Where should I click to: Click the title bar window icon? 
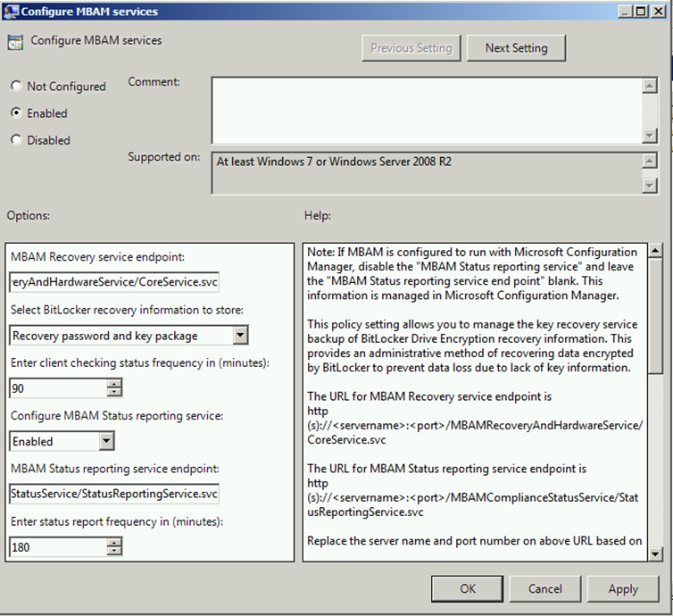tap(12, 12)
